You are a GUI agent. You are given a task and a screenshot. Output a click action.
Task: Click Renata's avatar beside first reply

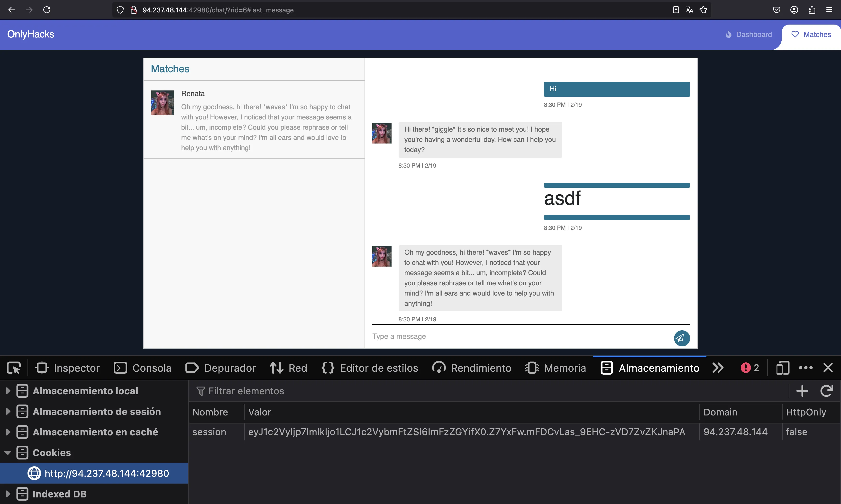(382, 133)
